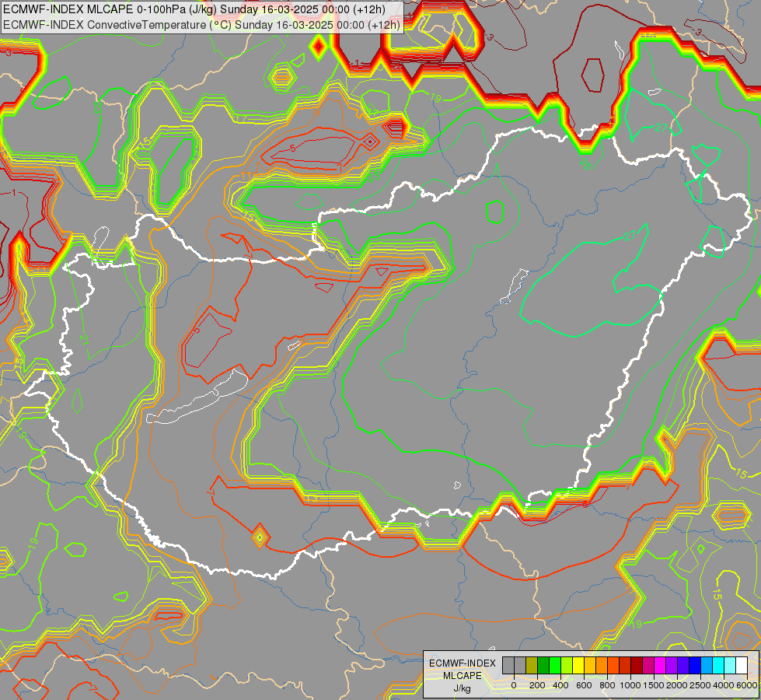Select the dark green legend swatch
The image size is (761, 700).
tap(543, 666)
